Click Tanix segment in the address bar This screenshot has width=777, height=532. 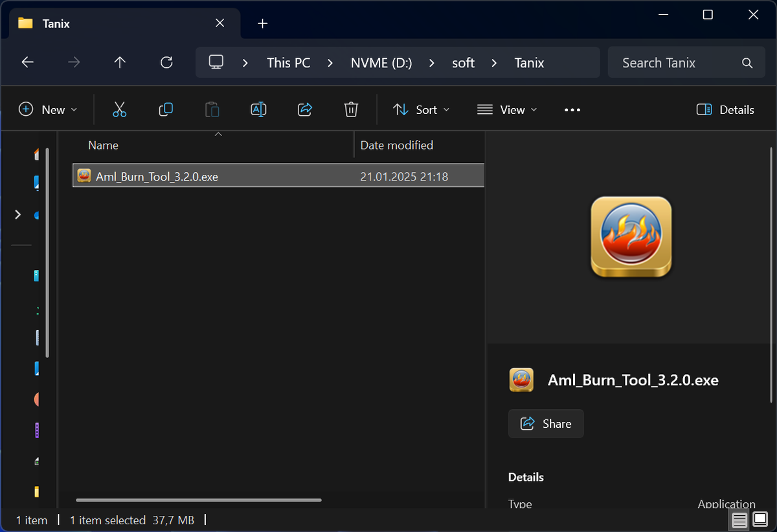(x=530, y=63)
